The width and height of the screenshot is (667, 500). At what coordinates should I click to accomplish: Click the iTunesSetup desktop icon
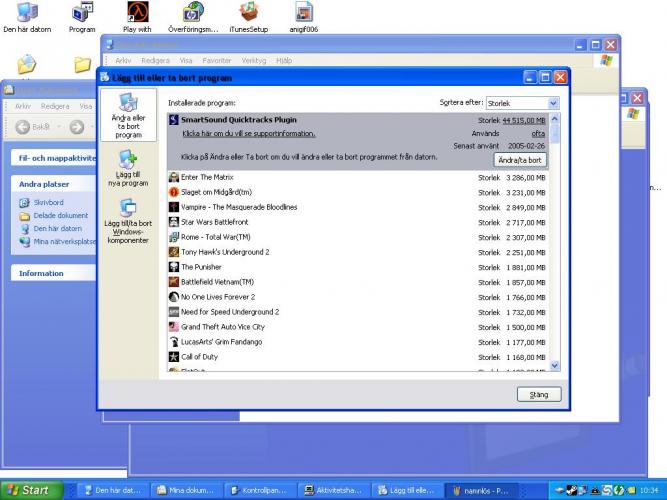point(248,17)
